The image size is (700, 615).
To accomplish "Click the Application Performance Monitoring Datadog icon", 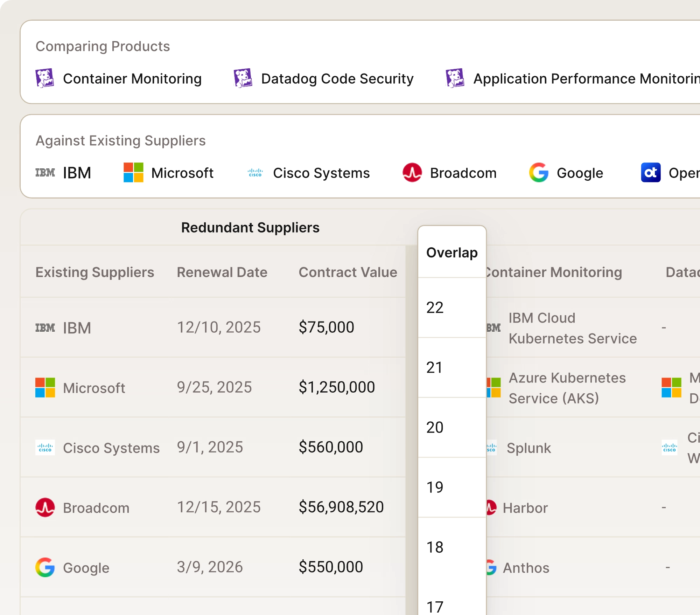I will tap(455, 78).
